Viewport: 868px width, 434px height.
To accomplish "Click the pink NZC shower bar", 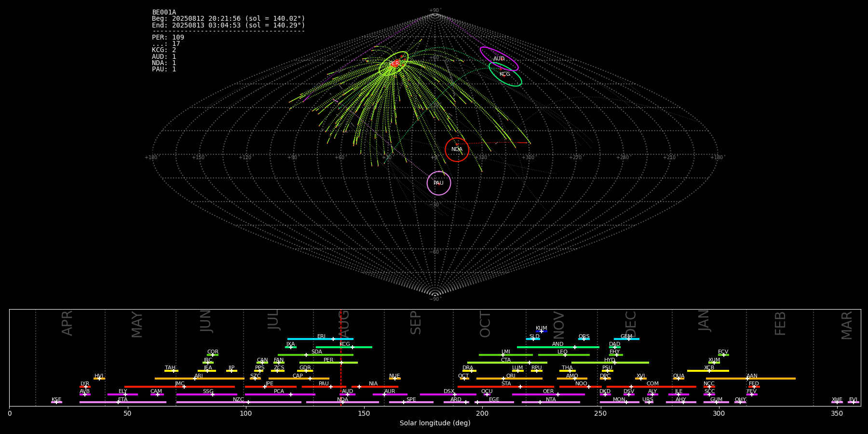I will pos(239,402).
